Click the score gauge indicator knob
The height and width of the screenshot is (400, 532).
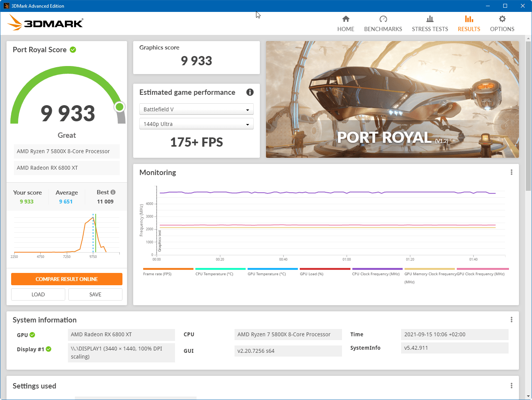coord(120,107)
